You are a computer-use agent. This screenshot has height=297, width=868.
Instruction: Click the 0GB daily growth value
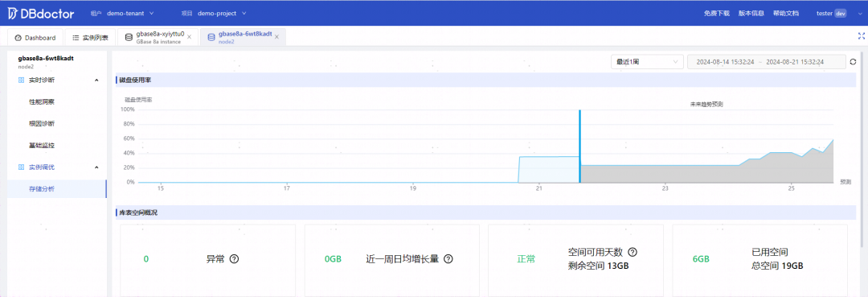[x=333, y=258]
